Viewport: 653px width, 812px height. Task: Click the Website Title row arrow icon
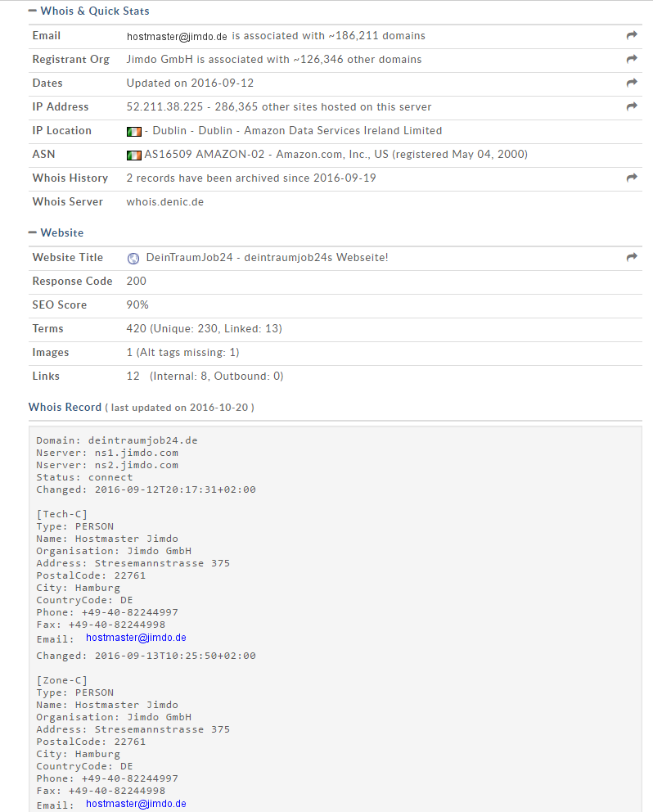[x=631, y=258]
